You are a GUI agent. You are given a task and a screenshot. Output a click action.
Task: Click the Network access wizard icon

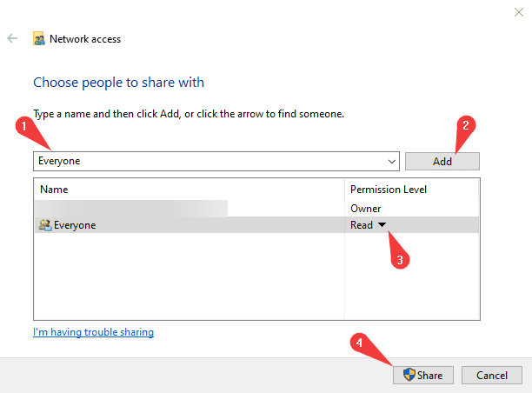point(39,39)
